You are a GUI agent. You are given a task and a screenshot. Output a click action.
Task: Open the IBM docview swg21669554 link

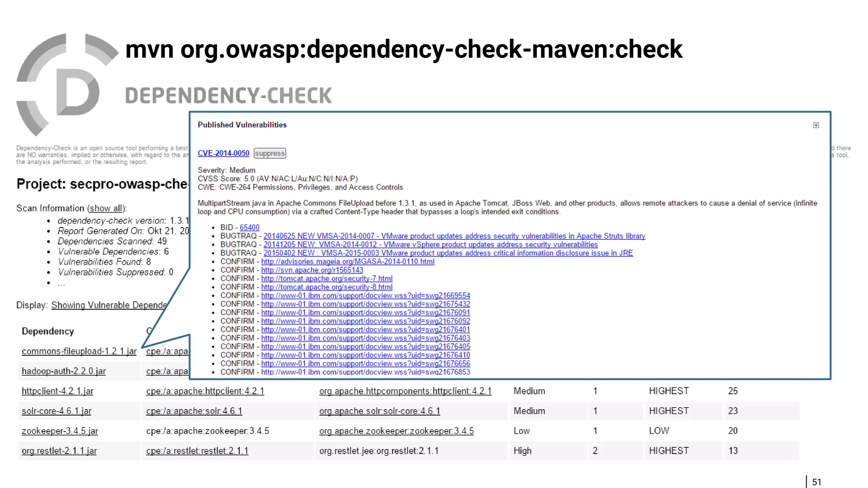(366, 295)
